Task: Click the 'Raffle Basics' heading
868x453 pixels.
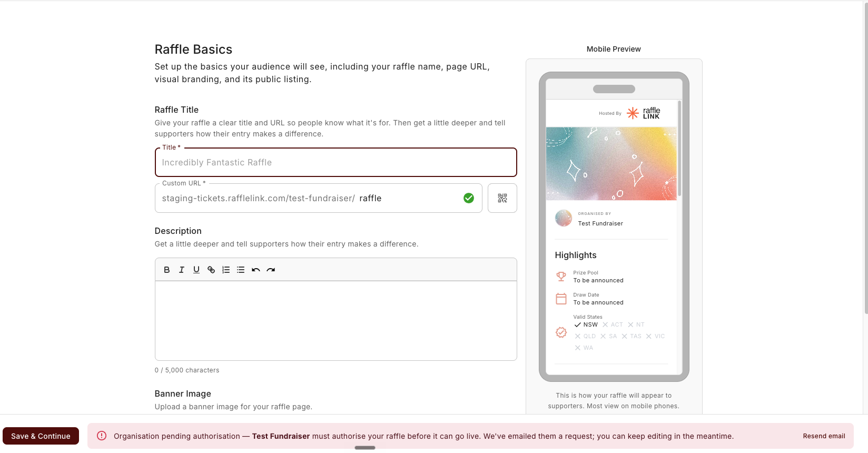Action: 193,50
